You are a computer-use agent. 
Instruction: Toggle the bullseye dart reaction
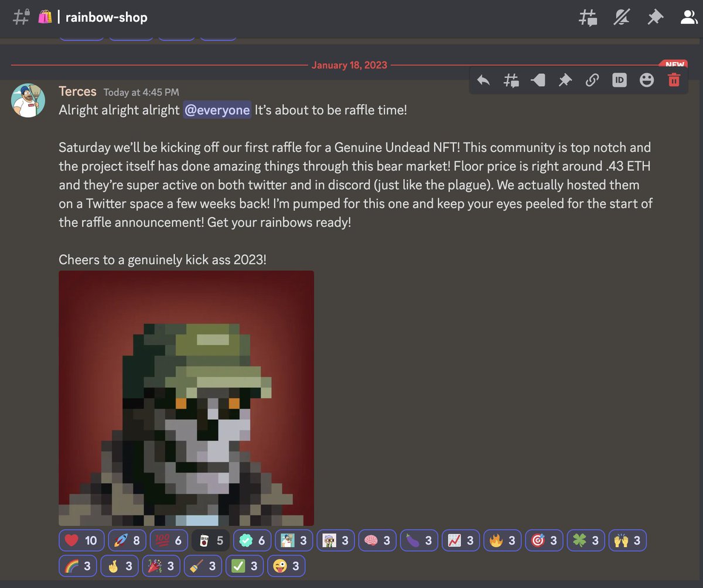coord(544,541)
